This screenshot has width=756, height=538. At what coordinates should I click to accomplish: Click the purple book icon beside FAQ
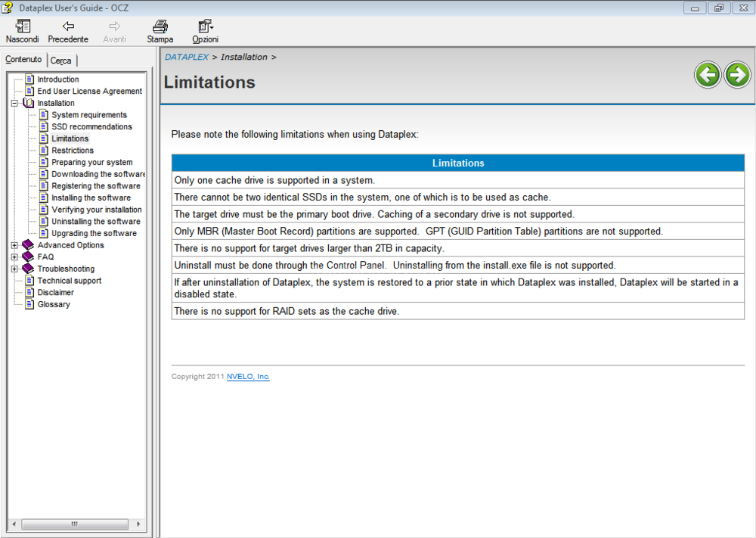pos(29,257)
